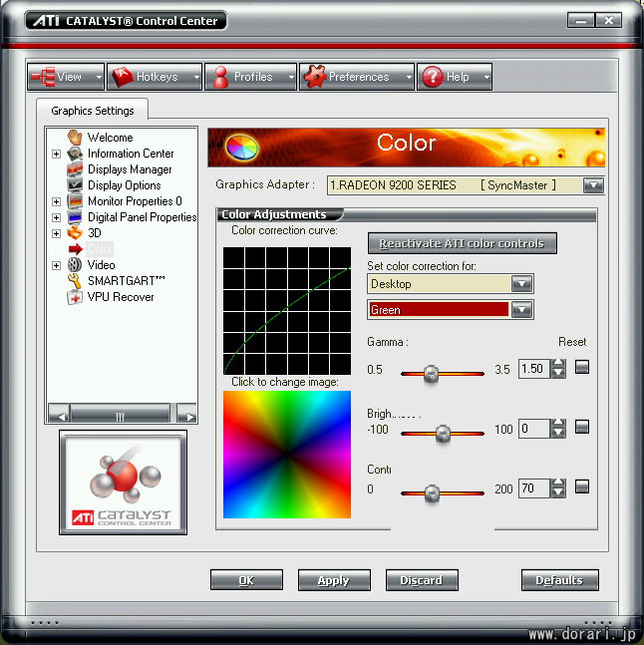644x645 pixels.
Task: Open the Desktop color correction dropdown
Action: (x=521, y=284)
